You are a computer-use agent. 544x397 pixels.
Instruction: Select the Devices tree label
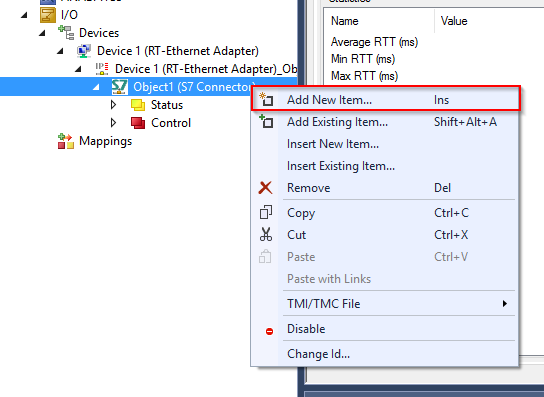coord(99,33)
